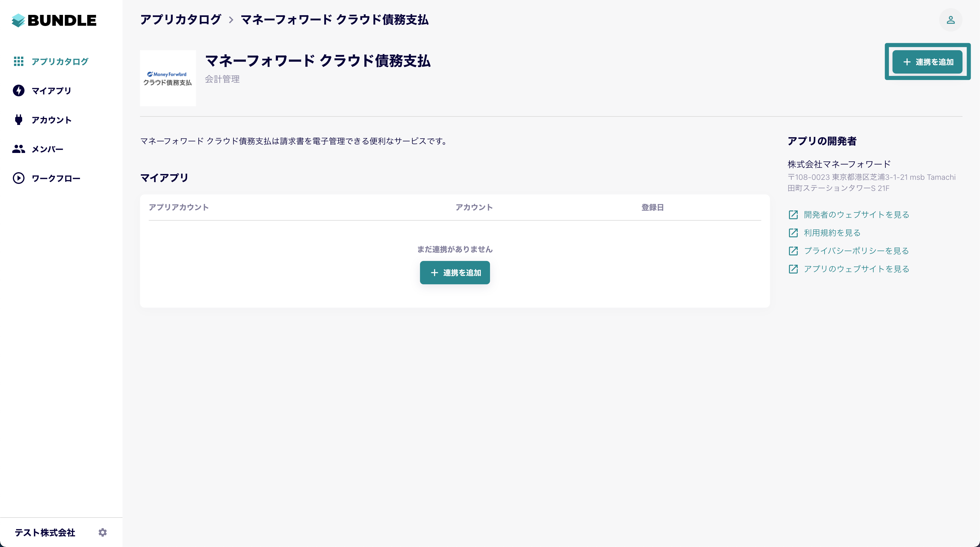
Task: Open マイアプリ in sidebar
Action: [51, 90]
